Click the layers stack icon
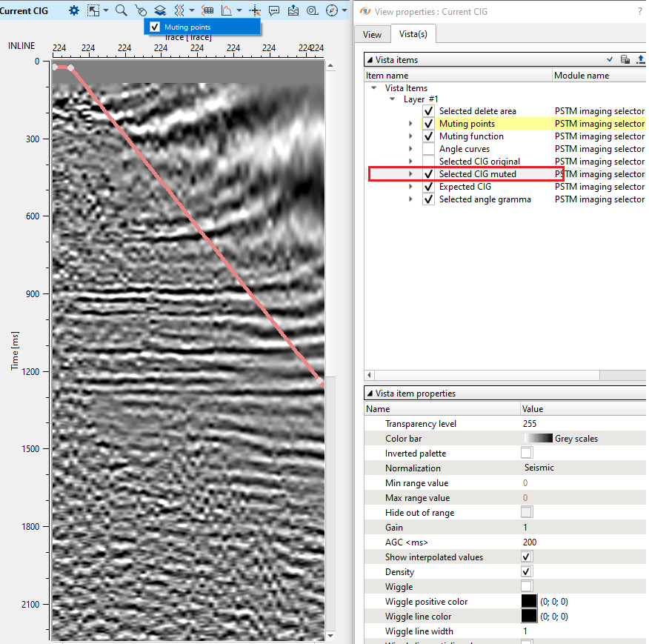649x644 pixels. [159, 10]
